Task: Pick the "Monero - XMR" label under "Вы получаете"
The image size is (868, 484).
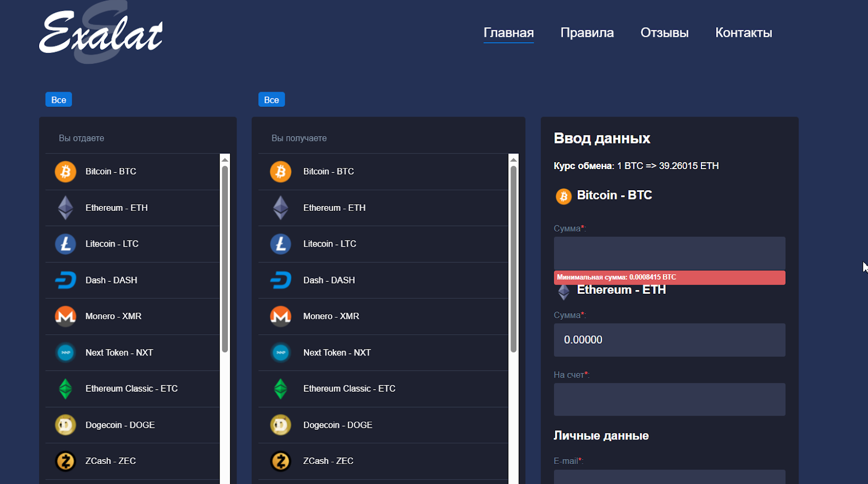Action: pos(331,316)
